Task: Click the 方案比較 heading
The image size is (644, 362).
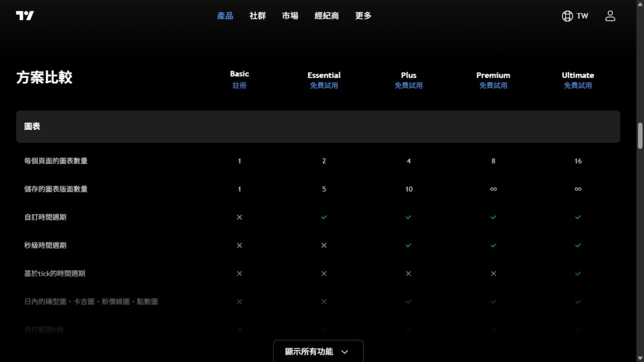Action: pyautogui.click(x=44, y=77)
